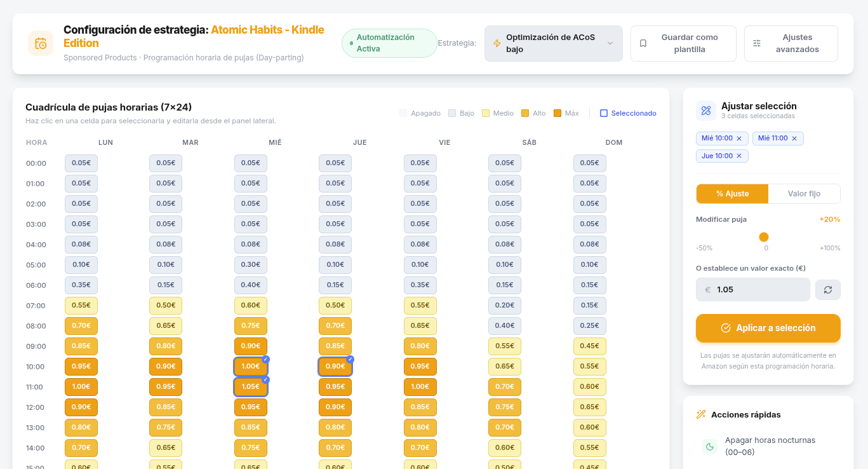The height and width of the screenshot is (469, 868).
Task: Click the exact value euro input field
Action: pyautogui.click(x=759, y=290)
